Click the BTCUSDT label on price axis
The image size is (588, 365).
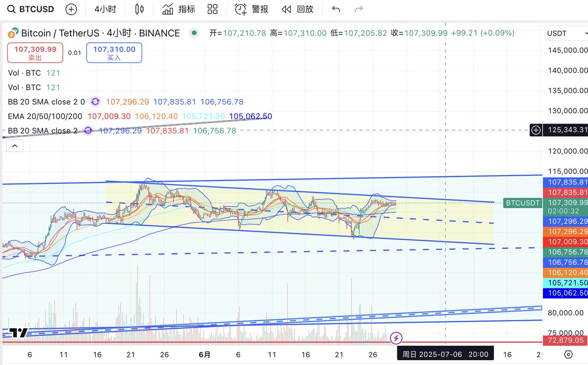(523, 203)
